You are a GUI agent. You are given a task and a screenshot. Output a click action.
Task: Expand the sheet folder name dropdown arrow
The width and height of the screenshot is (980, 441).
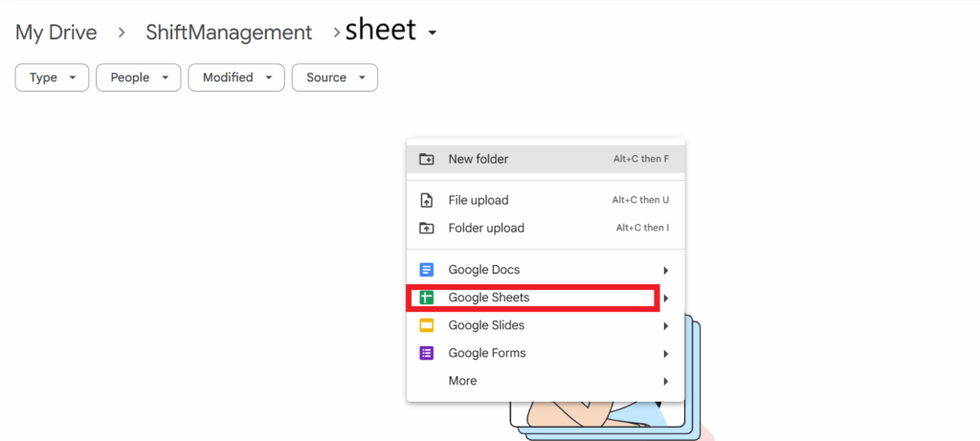pyautogui.click(x=433, y=33)
